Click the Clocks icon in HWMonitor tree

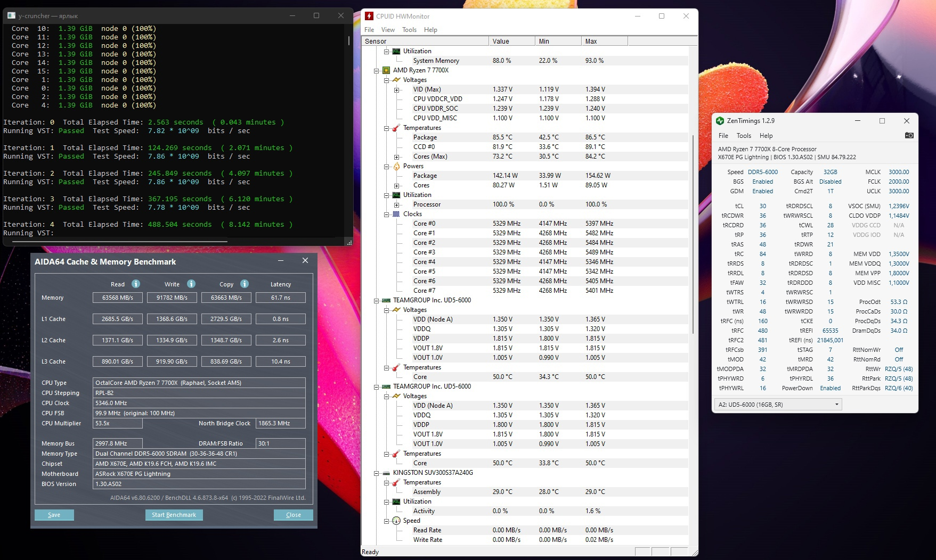click(x=396, y=214)
